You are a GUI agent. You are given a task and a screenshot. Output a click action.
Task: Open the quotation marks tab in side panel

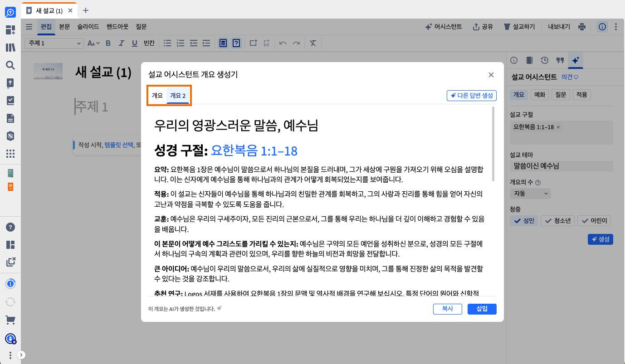(560, 60)
